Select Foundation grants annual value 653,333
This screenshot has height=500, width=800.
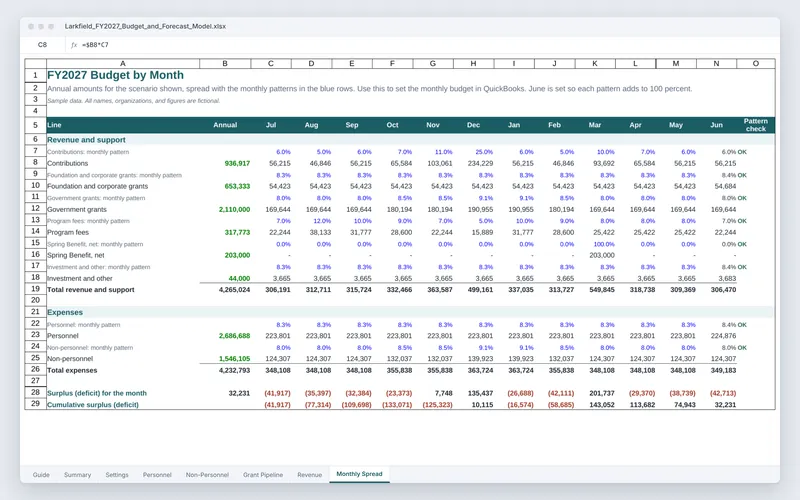coord(237,186)
